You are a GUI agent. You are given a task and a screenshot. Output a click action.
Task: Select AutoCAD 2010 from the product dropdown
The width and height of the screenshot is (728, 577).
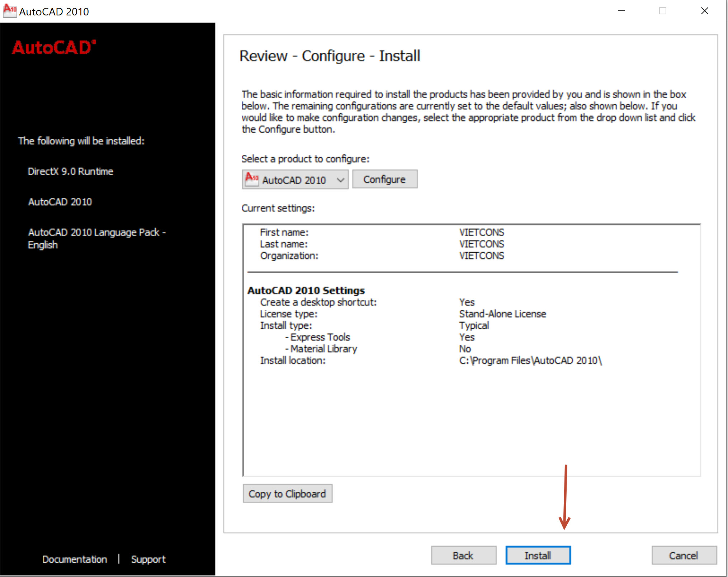[x=294, y=179]
